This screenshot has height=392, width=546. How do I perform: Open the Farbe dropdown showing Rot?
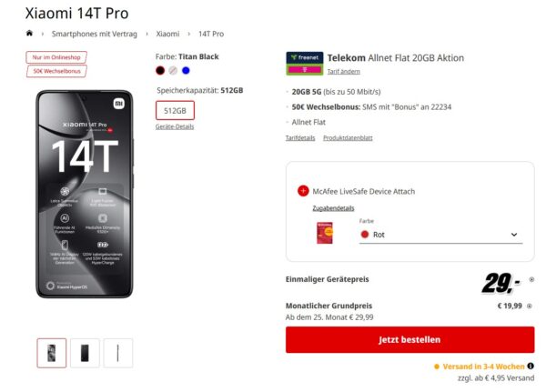440,235
